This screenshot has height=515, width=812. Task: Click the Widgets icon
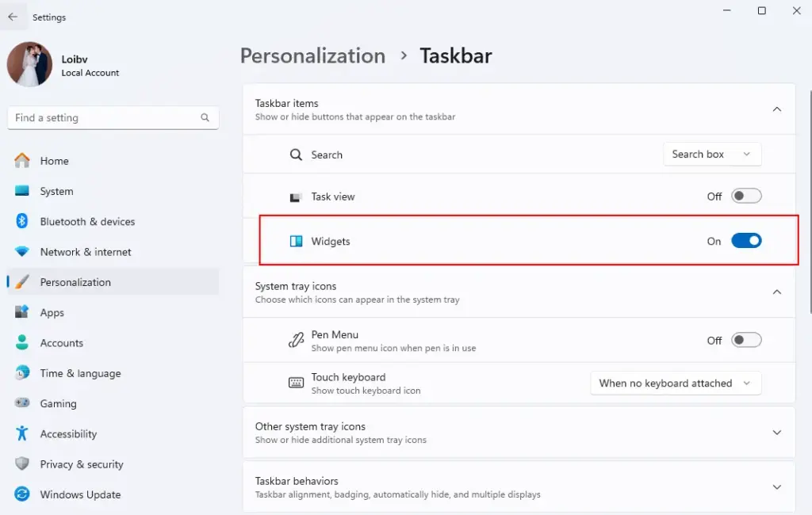tap(296, 241)
